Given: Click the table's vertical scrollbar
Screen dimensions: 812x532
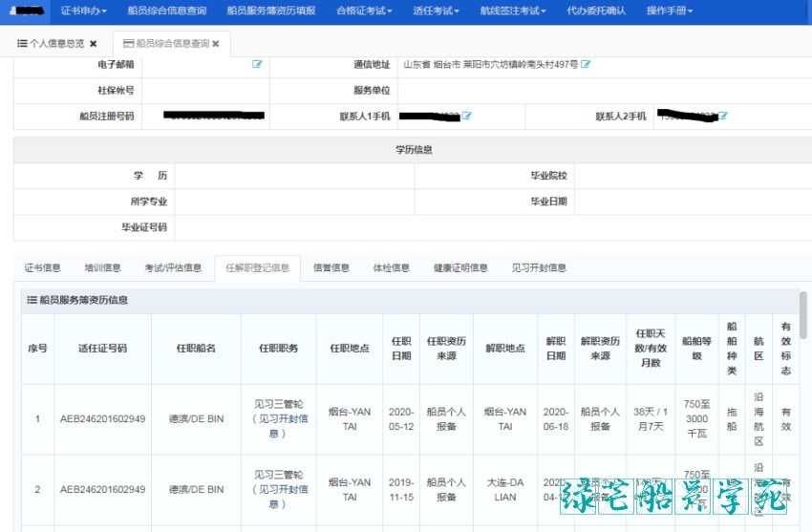Looking at the screenshot, I should click(803, 314).
